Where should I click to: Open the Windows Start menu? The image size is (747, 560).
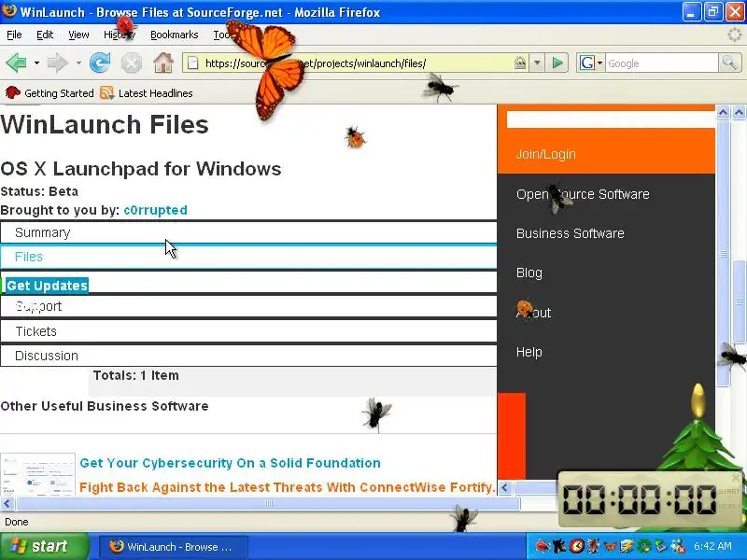pos(44,546)
